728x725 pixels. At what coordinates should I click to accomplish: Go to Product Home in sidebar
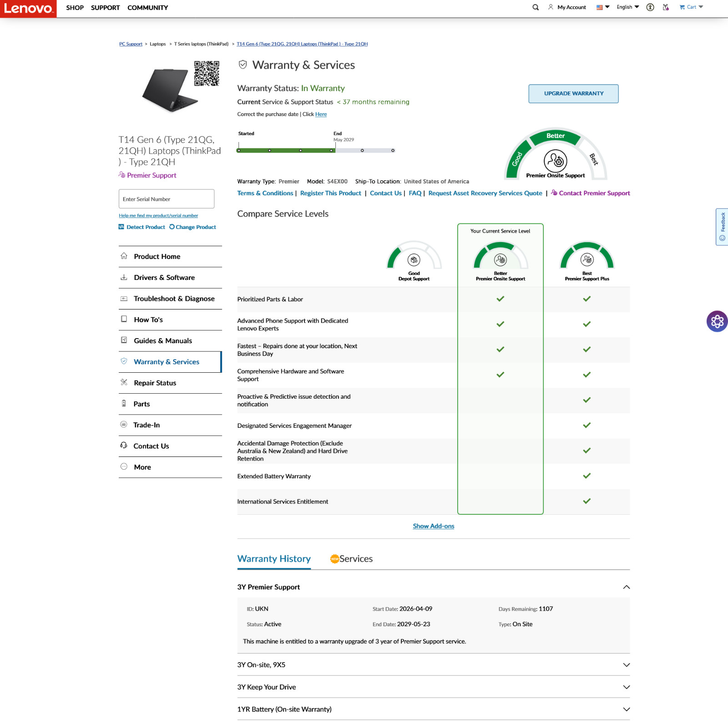click(x=170, y=257)
